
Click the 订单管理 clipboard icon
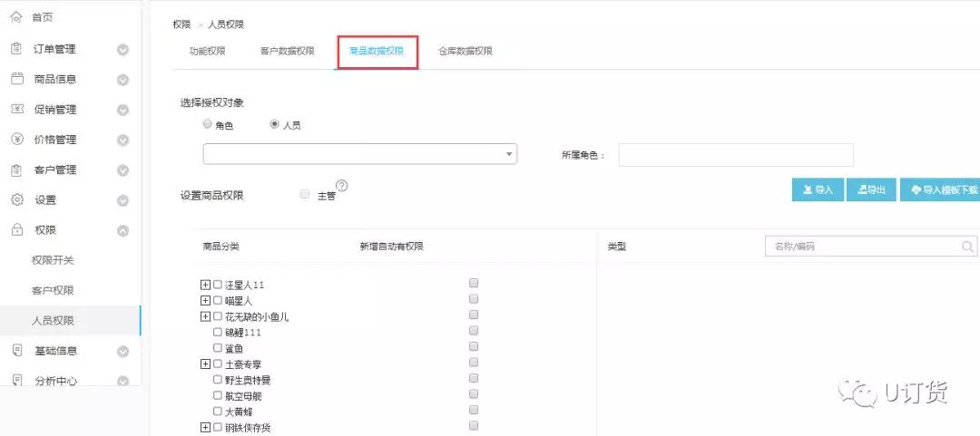point(17,49)
